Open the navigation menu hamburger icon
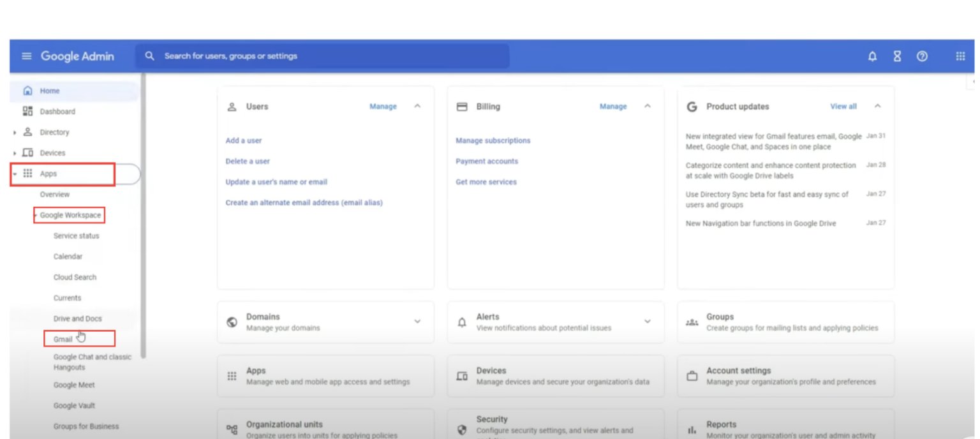The width and height of the screenshot is (980, 439). coord(26,56)
